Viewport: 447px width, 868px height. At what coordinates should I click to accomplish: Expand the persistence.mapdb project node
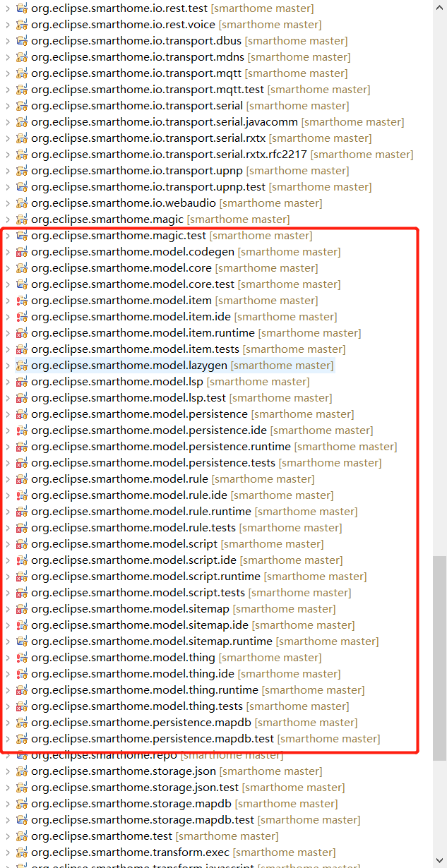[x=8, y=723]
